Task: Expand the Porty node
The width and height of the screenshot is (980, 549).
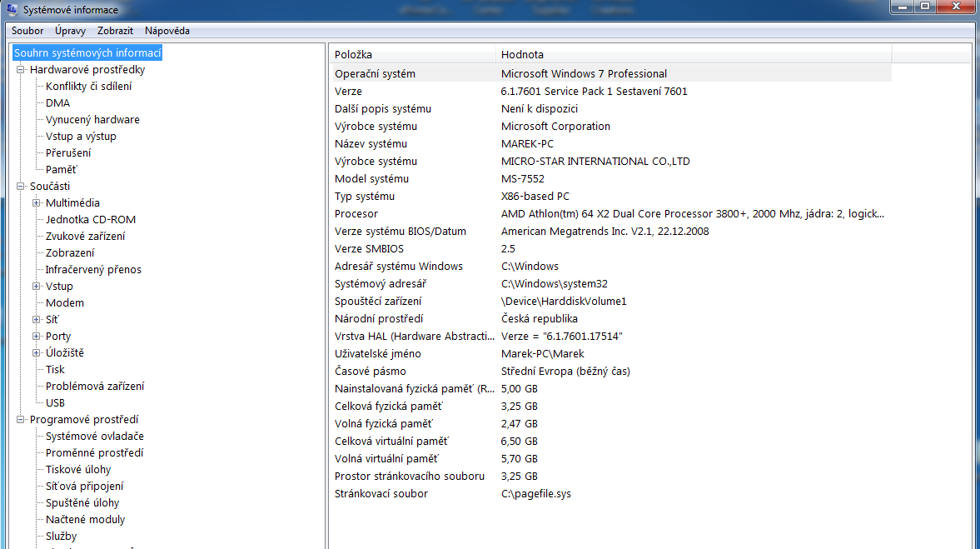Action: (37, 337)
